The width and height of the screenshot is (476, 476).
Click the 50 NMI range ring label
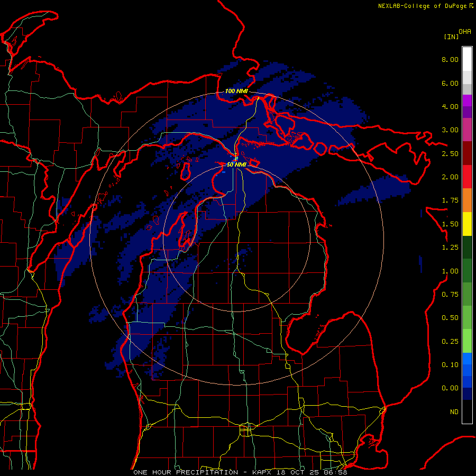point(236,164)
